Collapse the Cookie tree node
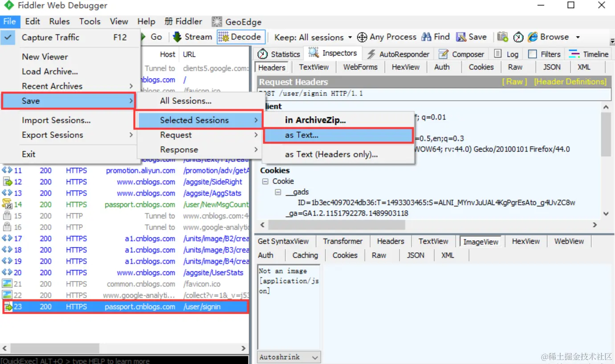 coord(265,181)
